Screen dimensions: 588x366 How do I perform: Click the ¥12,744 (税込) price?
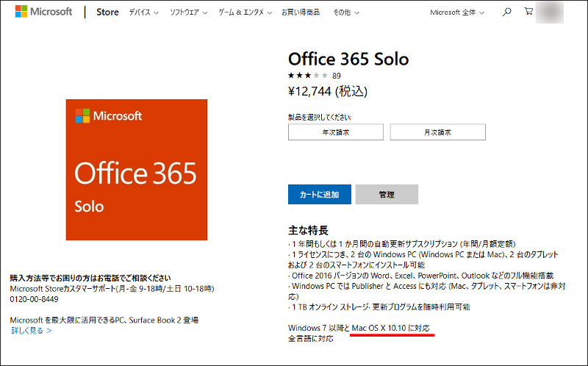pos(328,91)
